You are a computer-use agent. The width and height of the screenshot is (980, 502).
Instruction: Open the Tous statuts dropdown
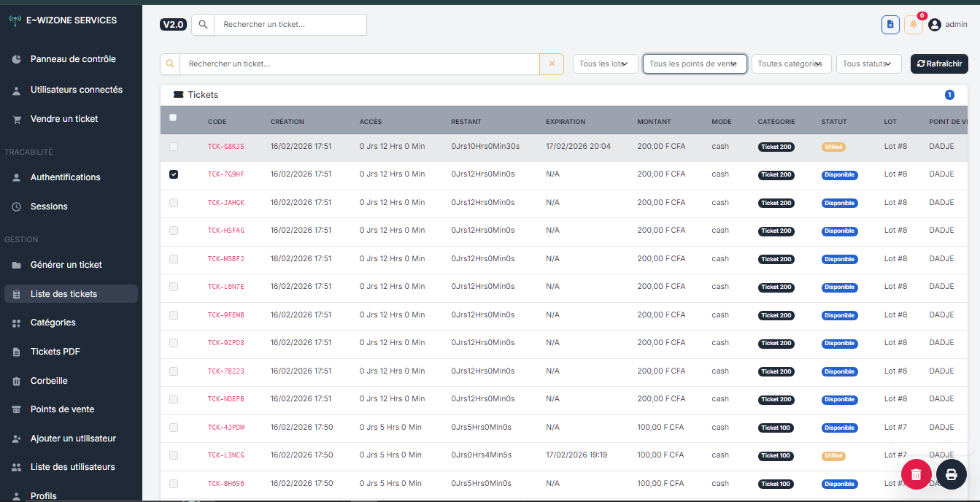click(x=868, y=63)
